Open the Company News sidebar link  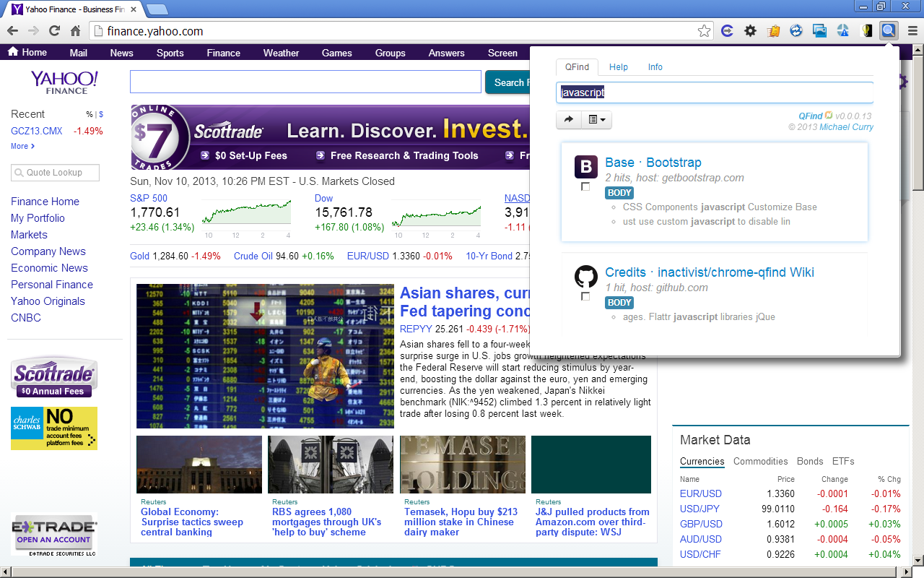[48, 251]
